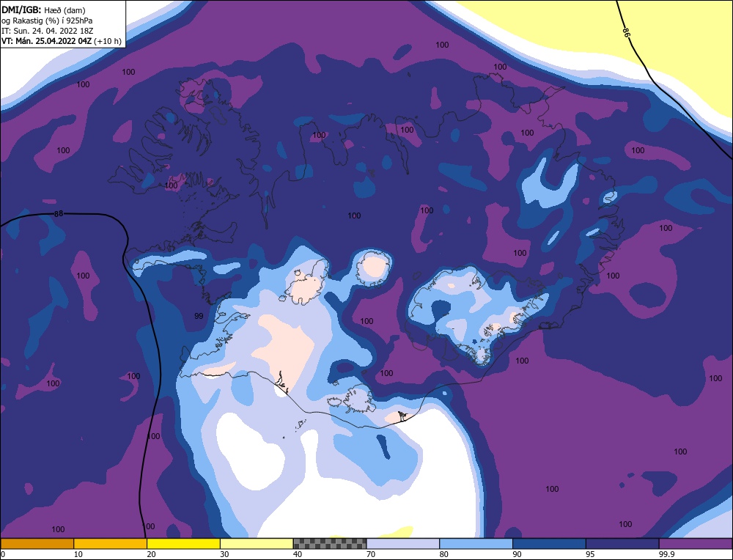Click the 99.9+ purple legend swatch

(x=696, y=543)
